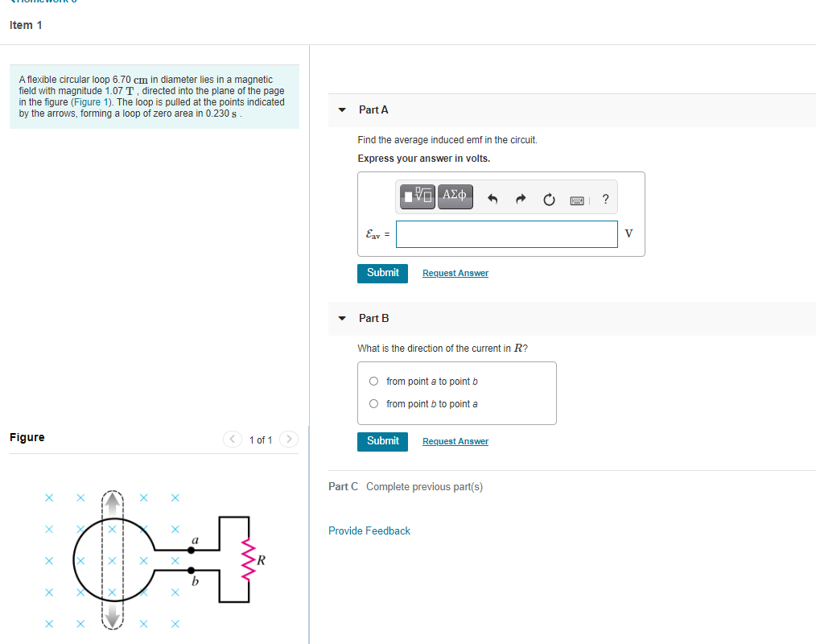Select "from point a to point b"

coord(373,381)
